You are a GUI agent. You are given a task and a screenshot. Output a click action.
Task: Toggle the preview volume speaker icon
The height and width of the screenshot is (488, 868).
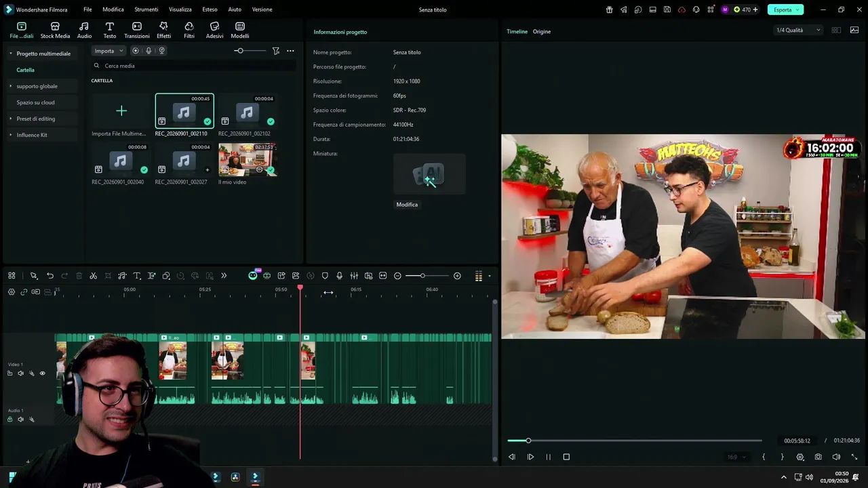click(x=836, y=457)
